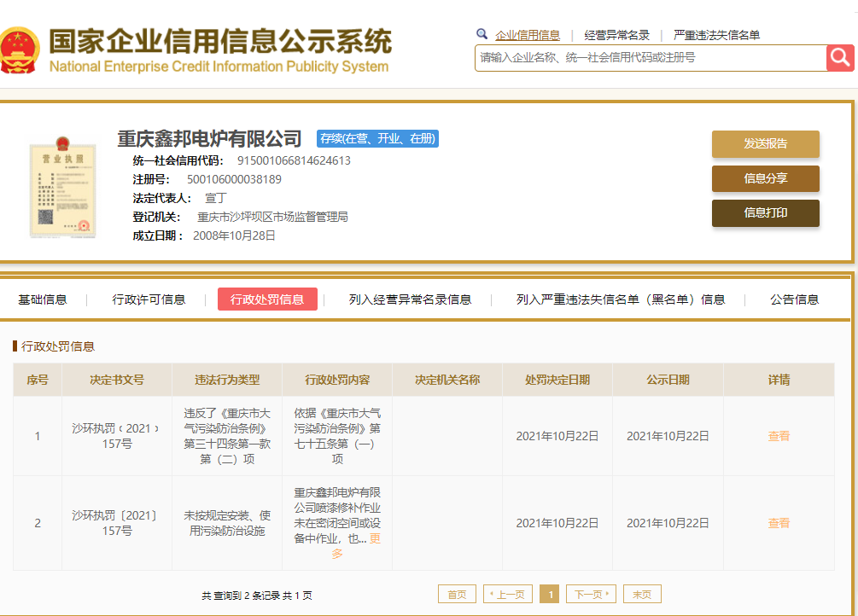Click the establishment date 2008年10月28日
The width and height of the screenshot is (858, 616).
point(234,235)
